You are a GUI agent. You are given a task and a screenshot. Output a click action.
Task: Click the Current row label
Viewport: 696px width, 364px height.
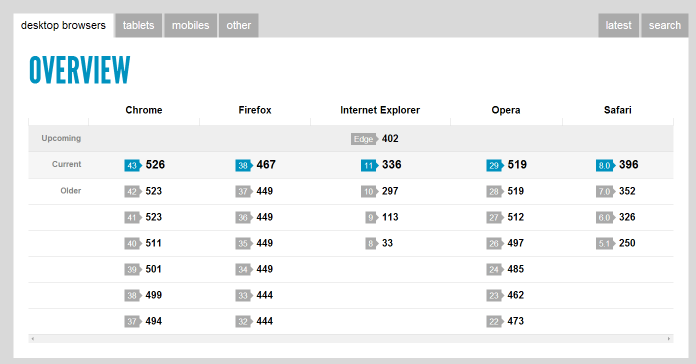click(67, 164)
